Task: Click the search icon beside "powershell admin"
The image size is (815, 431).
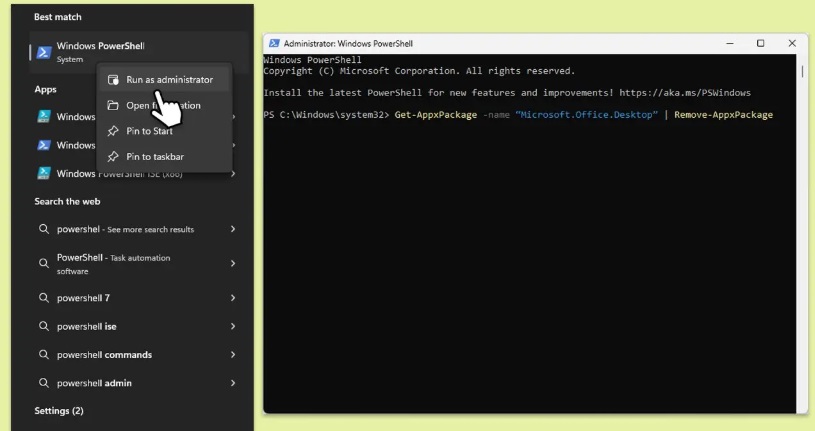Action: pos(44,383)
